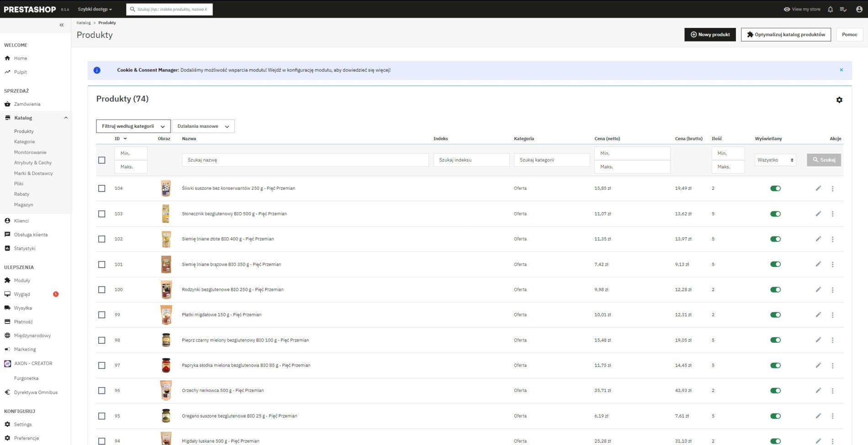Click the Moduły puzzle icon
The image size is (868, 445).
(7, 280)
